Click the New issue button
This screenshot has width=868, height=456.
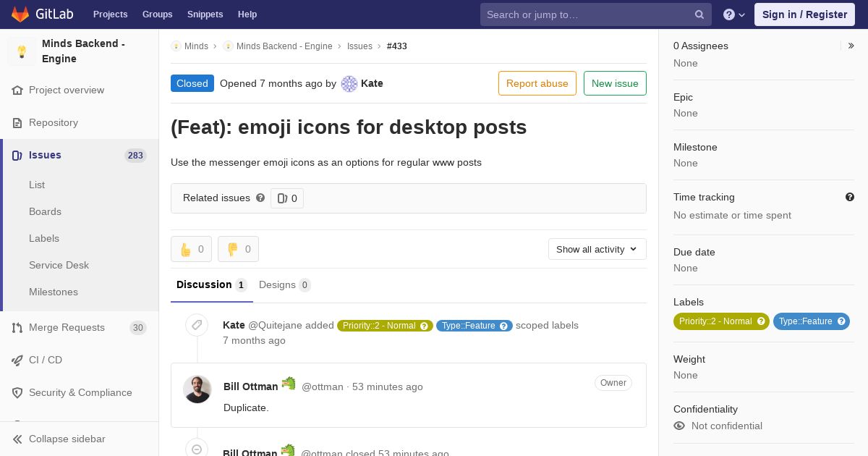(615, 83)
